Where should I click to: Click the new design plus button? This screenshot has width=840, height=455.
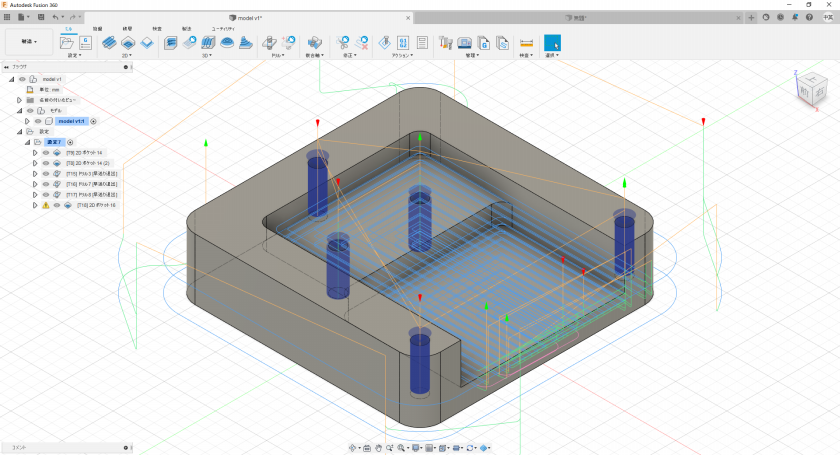pos(751,17)
